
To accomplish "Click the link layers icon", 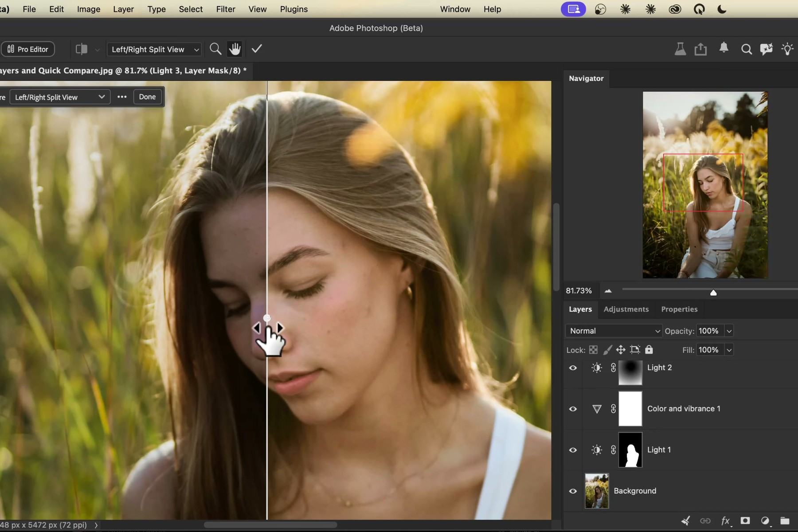I will (x=705, y=520).
